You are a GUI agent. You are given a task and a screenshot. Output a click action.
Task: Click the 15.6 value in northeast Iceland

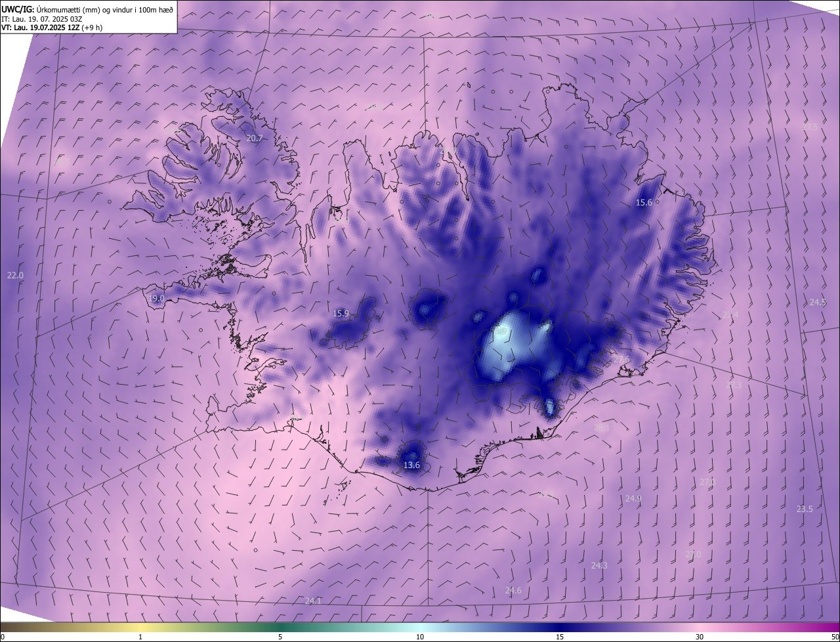644,203
